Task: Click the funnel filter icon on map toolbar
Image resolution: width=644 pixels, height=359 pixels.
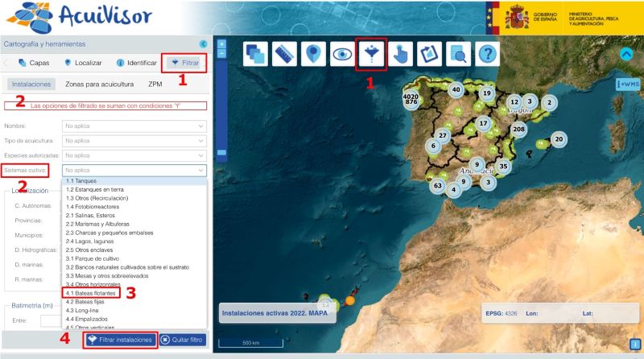Action: [x=372, y=54]
